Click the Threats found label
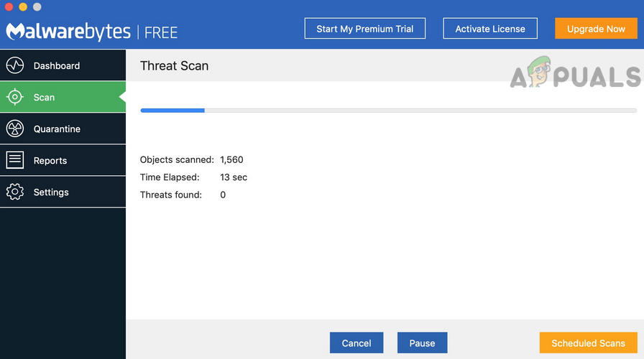This screenshot has width=644, height=359. pos(170,195)
